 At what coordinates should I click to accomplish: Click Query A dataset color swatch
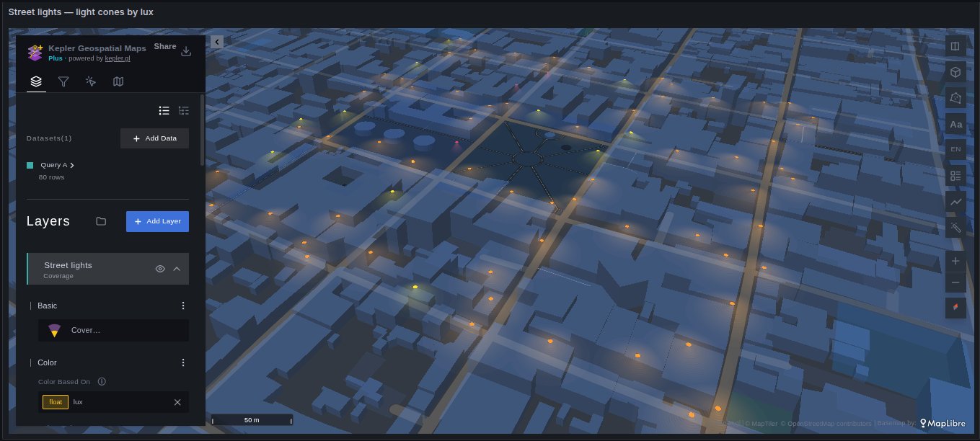30,165
